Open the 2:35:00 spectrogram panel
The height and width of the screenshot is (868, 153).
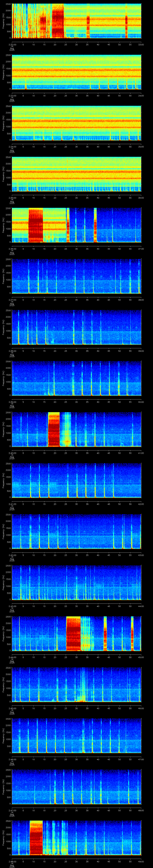(x=76, y=174)
